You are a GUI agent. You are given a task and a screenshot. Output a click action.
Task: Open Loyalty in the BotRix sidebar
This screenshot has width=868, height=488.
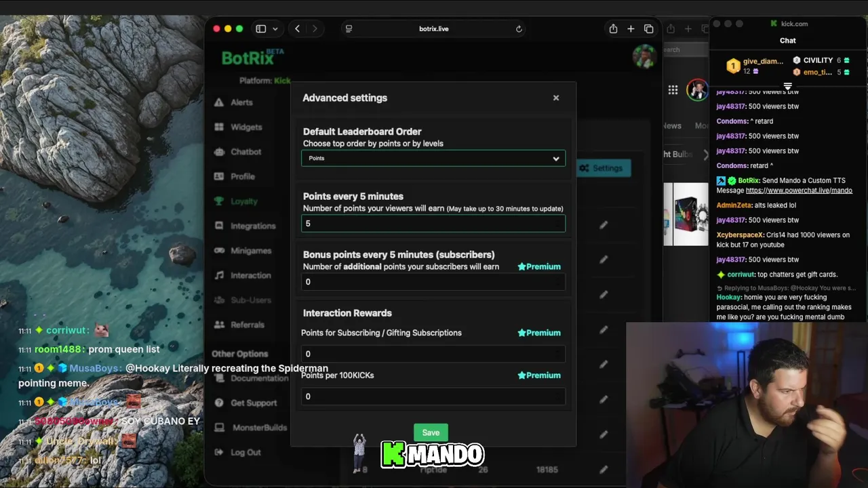pos(244,201)
